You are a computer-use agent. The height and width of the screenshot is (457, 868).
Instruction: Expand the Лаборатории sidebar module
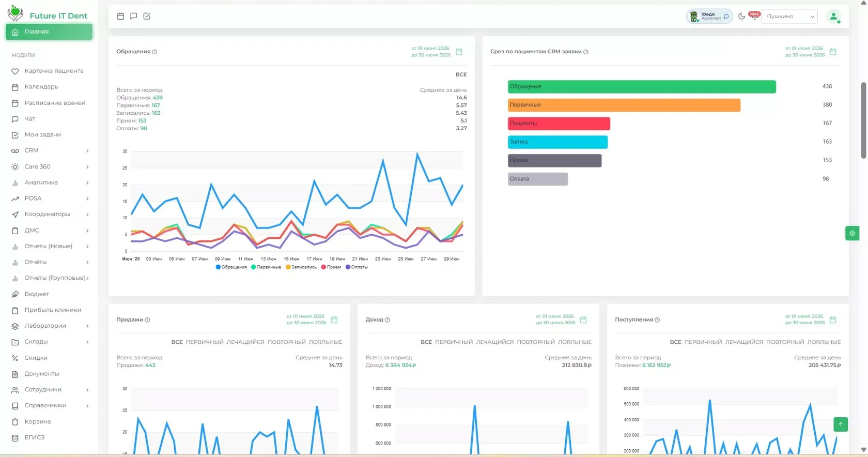point(50,326)
